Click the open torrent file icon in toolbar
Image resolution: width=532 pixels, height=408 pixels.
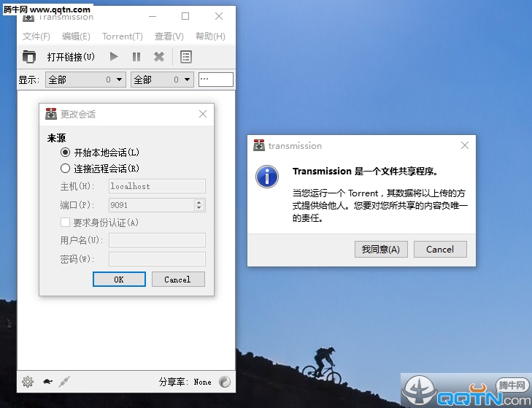pos(29,57)
